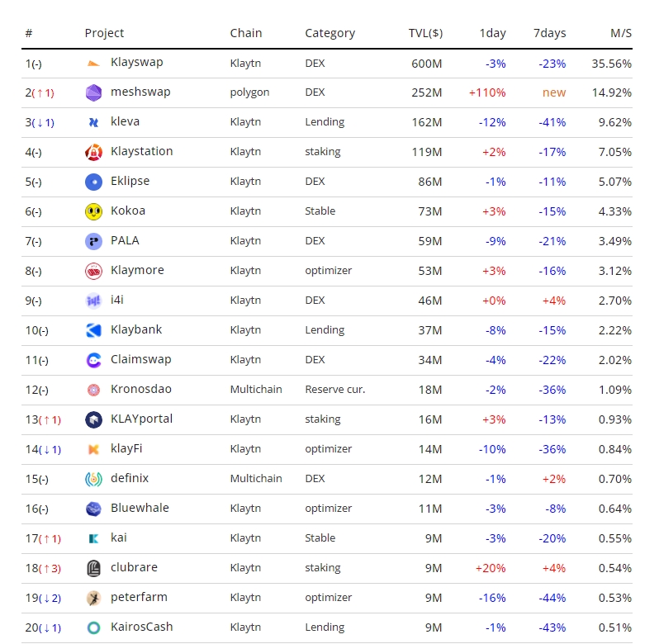The width and height of the screenshot is (659, 644).
Task: Click the Category column header
Action: 329,33
